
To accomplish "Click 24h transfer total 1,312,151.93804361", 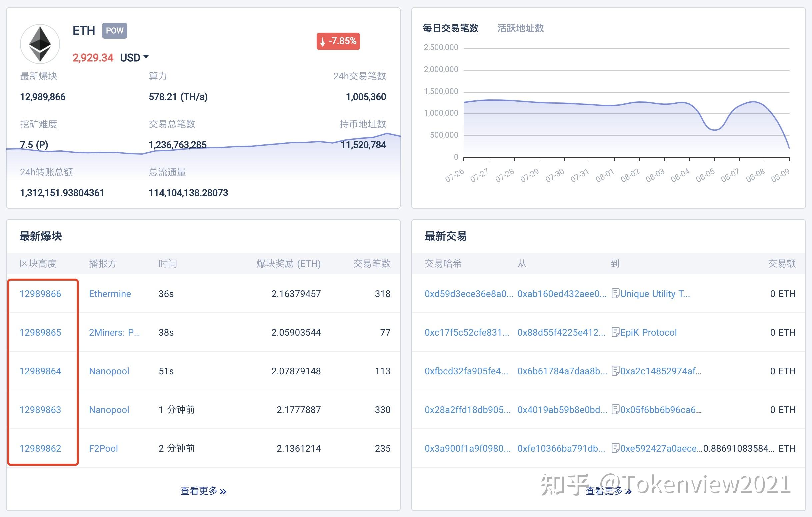I will pyautogui.click(x=62, y=193).
